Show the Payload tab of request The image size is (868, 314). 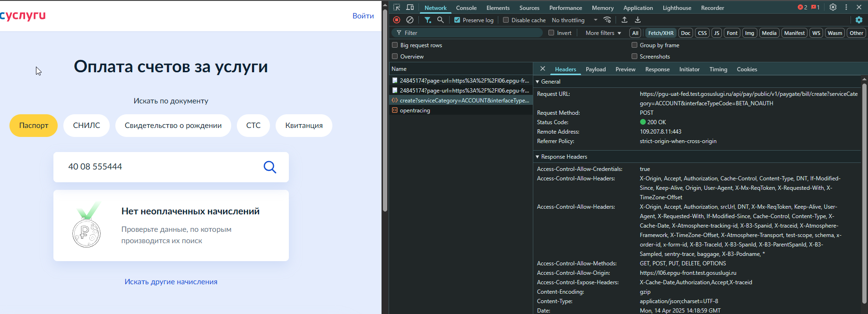pos(596,69)
